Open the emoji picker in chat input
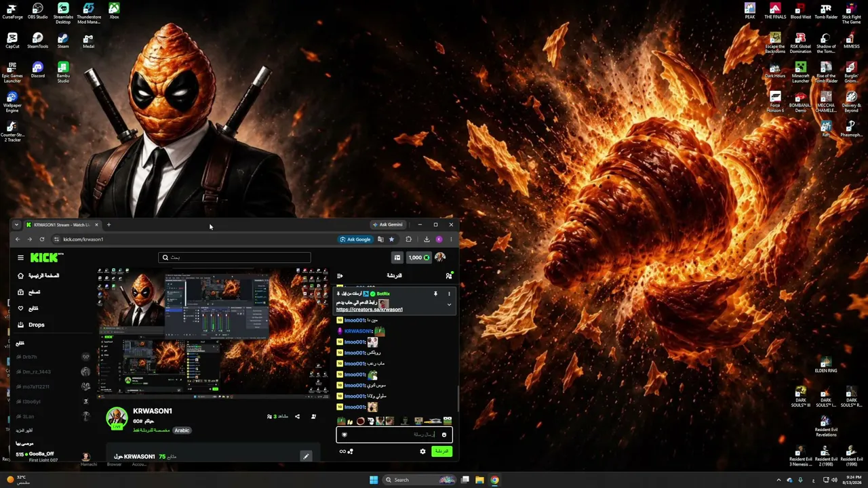 coord(444,434)
